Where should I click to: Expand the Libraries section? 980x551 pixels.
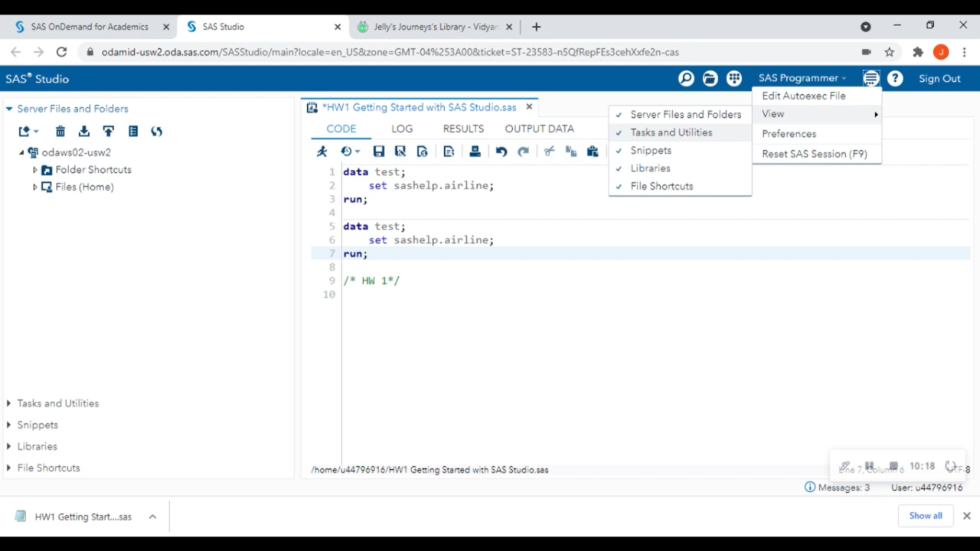(9, 446)
